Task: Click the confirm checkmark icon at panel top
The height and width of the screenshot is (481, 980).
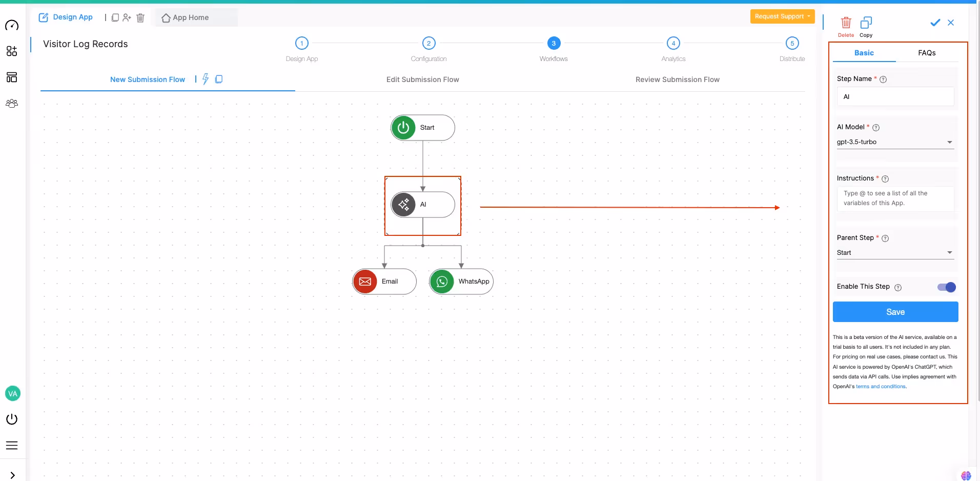Action: tap(936, 23)
